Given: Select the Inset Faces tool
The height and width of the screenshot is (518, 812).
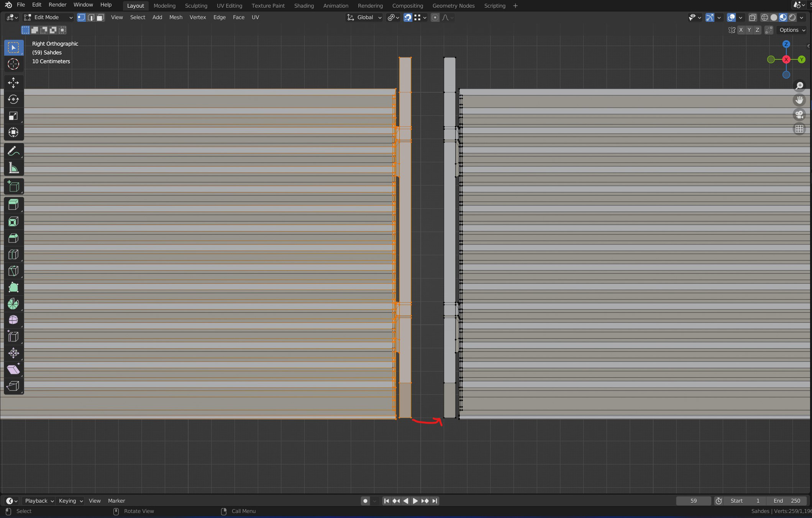Looking at the screenshot, I should pyautogui.click(x=13, y=221).
